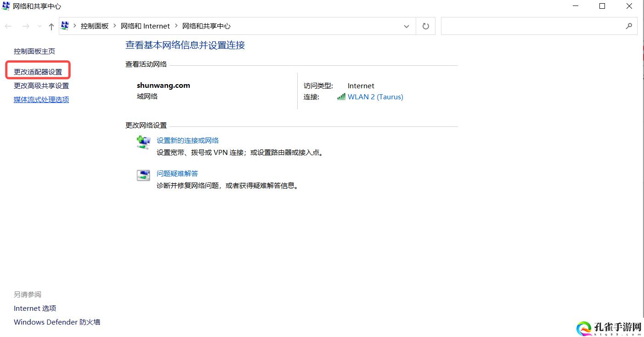Open 更改高级共享设置 link
This screenshot has width=644, height=337.
[x=41, y=86]
